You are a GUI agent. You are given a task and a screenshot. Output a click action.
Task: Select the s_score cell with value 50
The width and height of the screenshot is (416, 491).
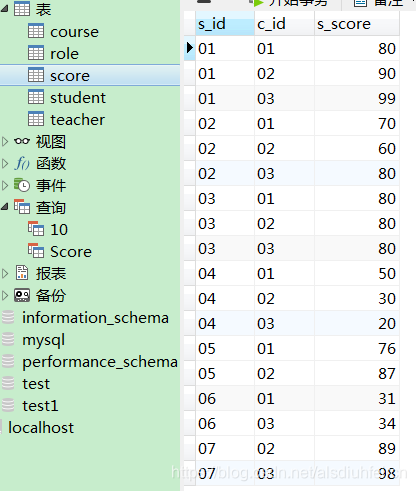click(x=357, y=273)
